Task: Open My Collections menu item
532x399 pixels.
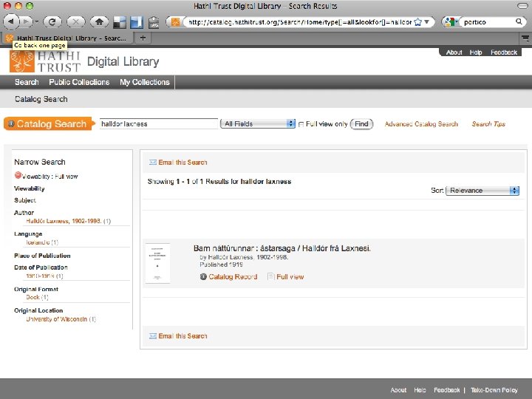Action: [145, 82]
